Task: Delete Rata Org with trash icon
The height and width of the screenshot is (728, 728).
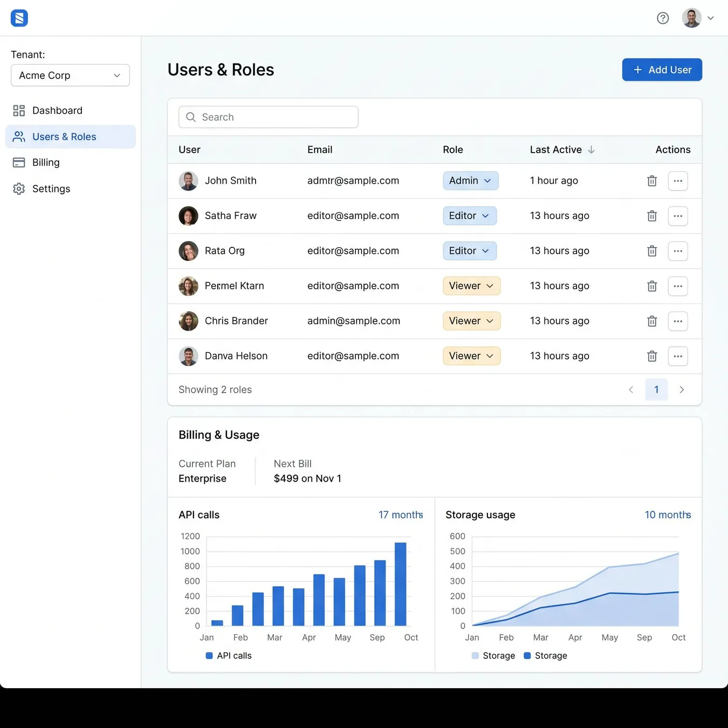Action: pyautogui.click(x=652, y=251)
